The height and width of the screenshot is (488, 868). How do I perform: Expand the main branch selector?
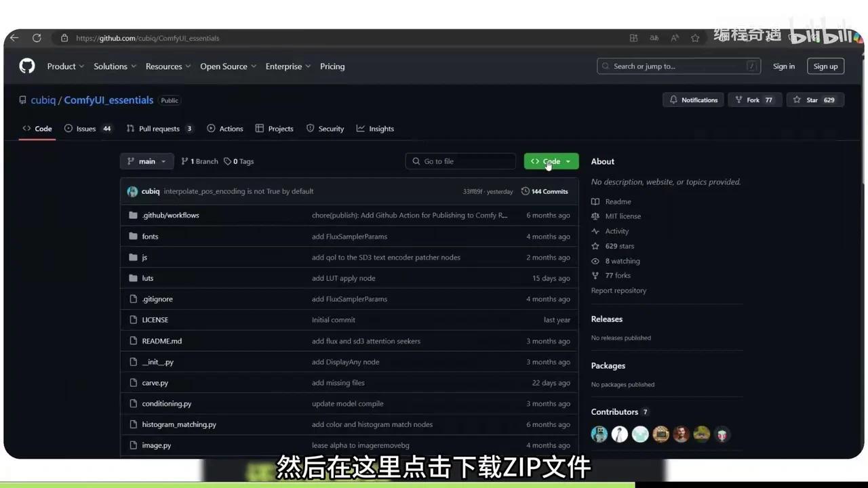(146, 161)
